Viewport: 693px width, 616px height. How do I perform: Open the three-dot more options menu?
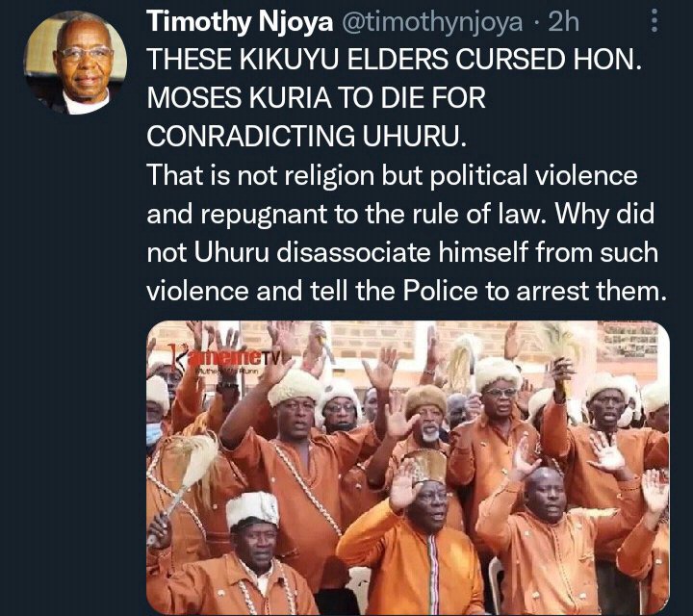click(654, 21)
